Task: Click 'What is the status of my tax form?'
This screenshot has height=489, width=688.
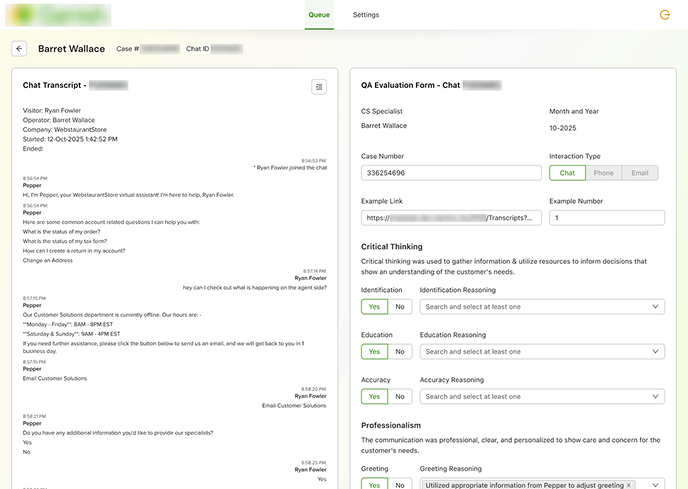Action: coord(65,241)
